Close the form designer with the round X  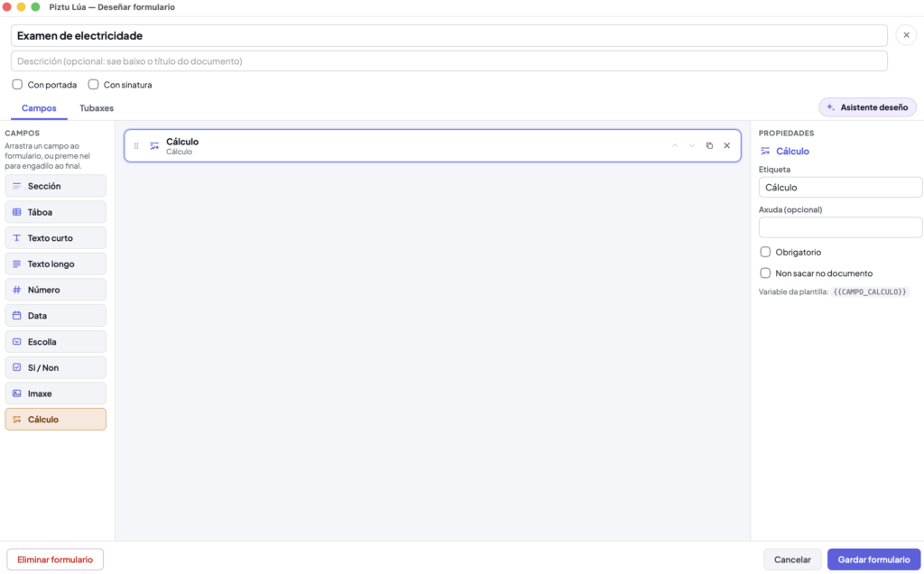pyautogui.click(x=906, y=35)
